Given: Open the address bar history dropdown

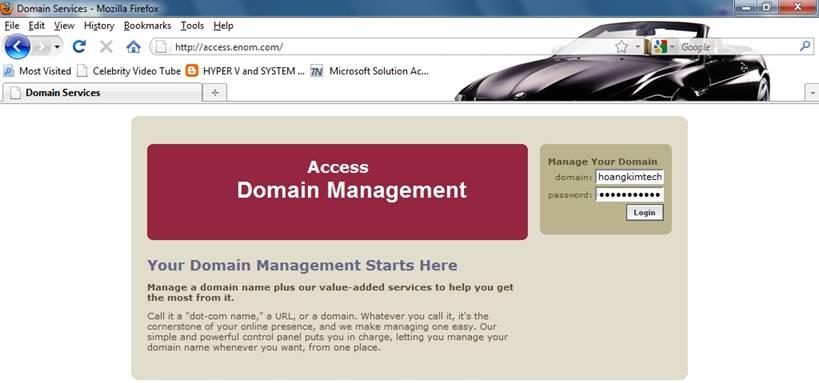Looking at the screenshot, I should tap(637, 47).
